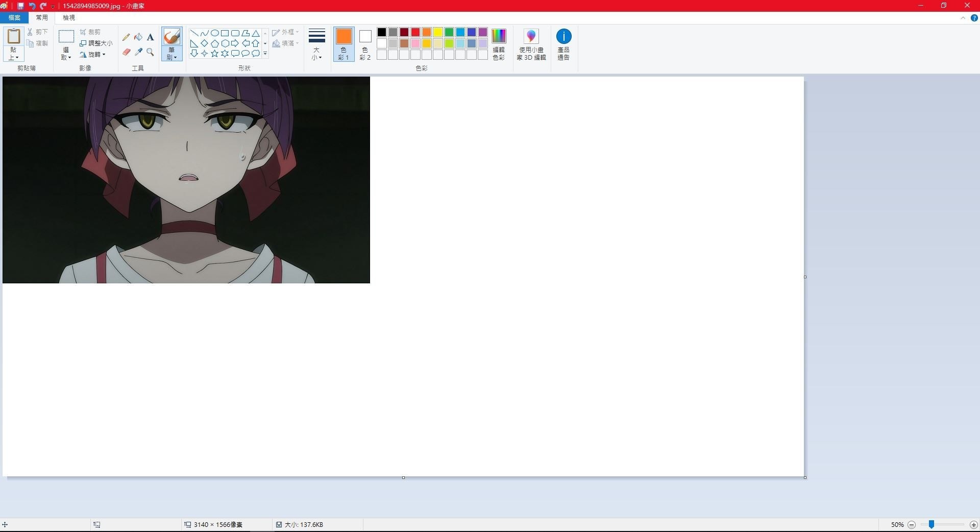Click the zoom in plus button

tap(973, 524)
